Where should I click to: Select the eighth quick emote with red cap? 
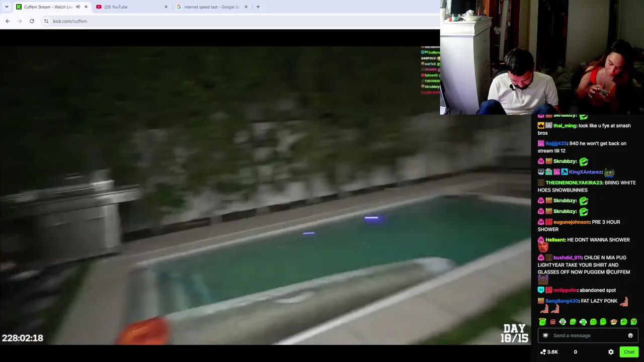pyautogui.click(x=613, y=322)
